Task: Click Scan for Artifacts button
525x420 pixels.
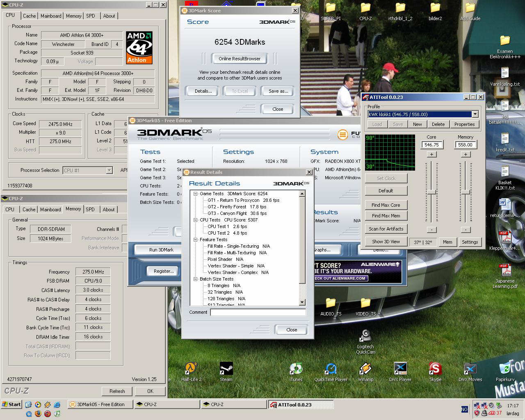Action: 386,229
